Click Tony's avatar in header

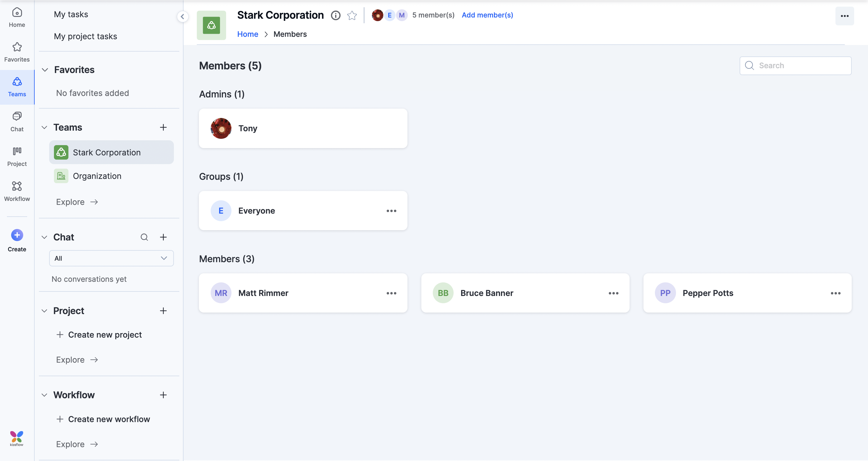click(x=377, y=15)
